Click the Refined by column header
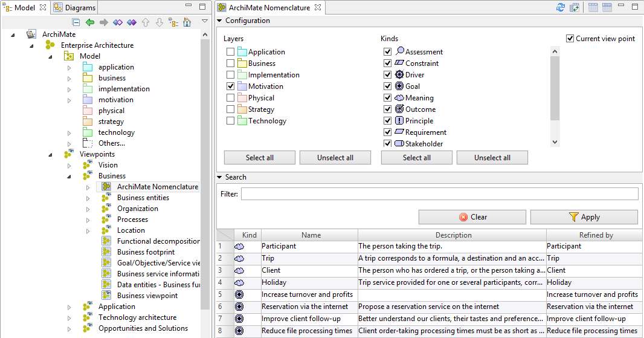644x338 pixels. [596, 235]
